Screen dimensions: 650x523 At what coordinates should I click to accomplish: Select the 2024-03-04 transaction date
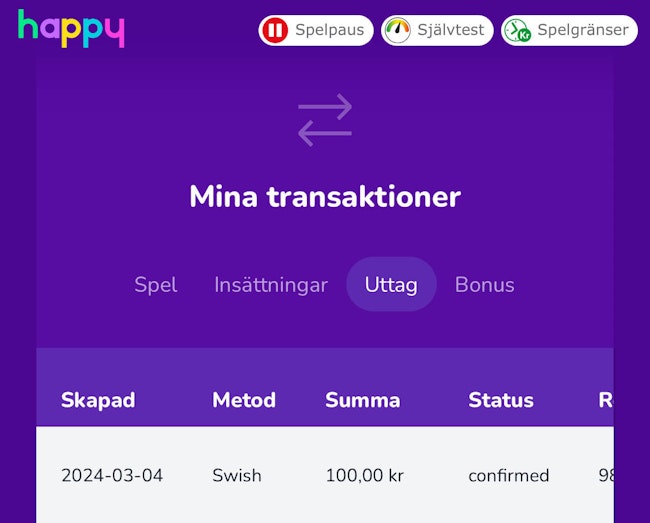[x=112, y=475]
